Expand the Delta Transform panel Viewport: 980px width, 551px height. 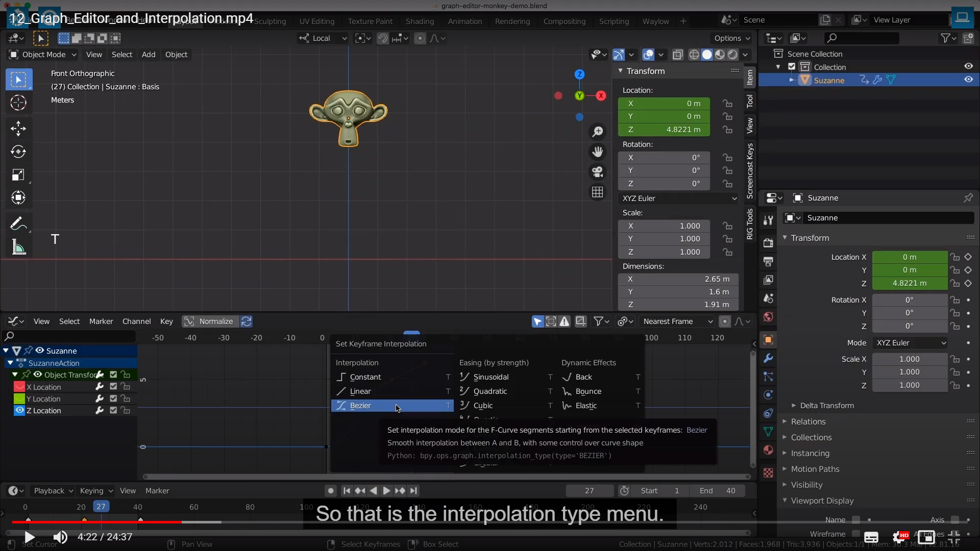point(827,406)
